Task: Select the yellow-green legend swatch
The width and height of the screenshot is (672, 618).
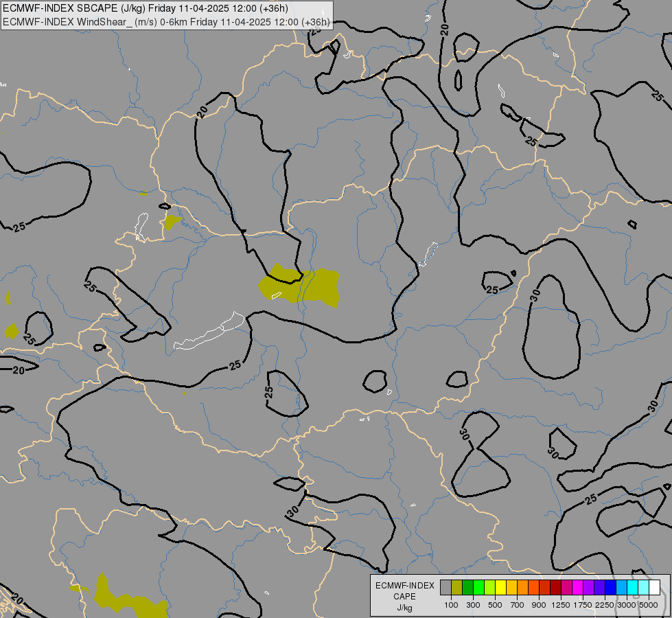Action: point(490,587)
